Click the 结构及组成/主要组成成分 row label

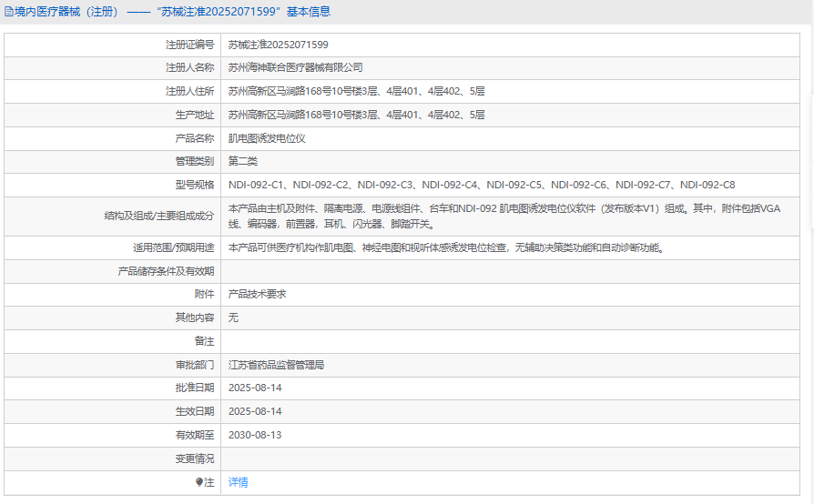click(x=159, y=217)
